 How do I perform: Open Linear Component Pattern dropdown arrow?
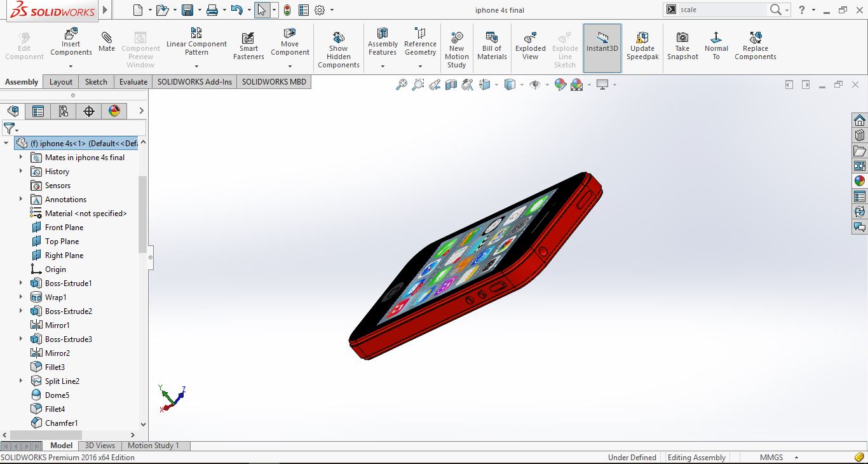point(196,66)
